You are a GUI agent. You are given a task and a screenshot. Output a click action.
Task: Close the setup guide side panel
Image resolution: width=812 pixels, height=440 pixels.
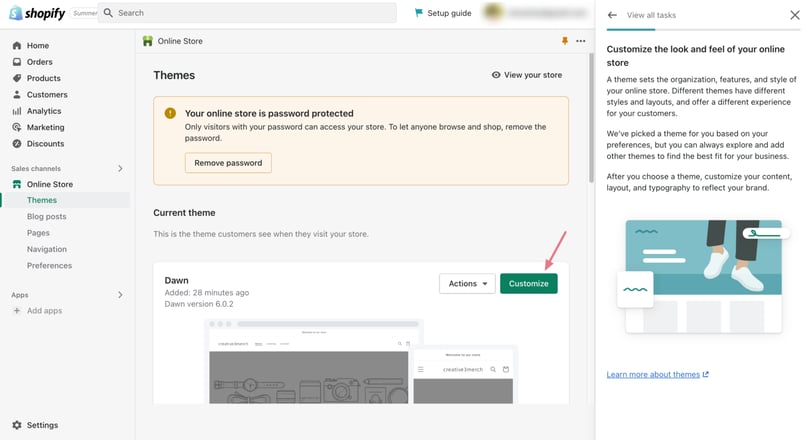coord(795,15)
